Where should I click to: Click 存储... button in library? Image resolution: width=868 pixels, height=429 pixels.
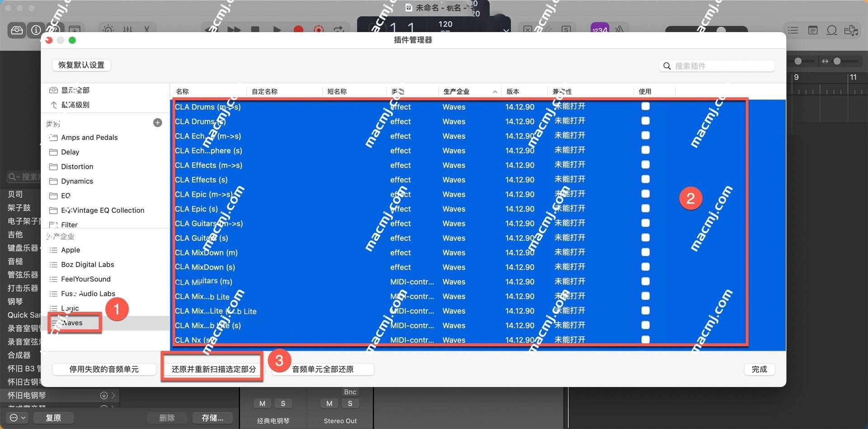212,418
